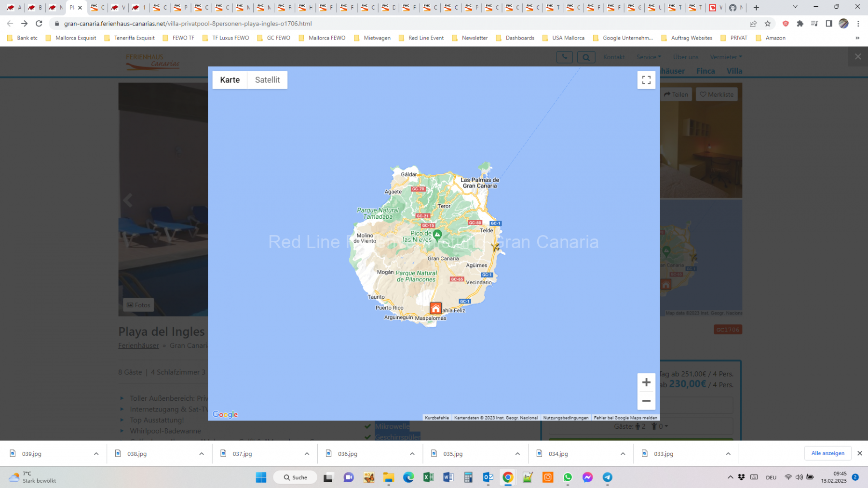This screenshot has height=488, width=868.
Task: Open Dashboards bookmark folder
Action: [x=515, y=38]
